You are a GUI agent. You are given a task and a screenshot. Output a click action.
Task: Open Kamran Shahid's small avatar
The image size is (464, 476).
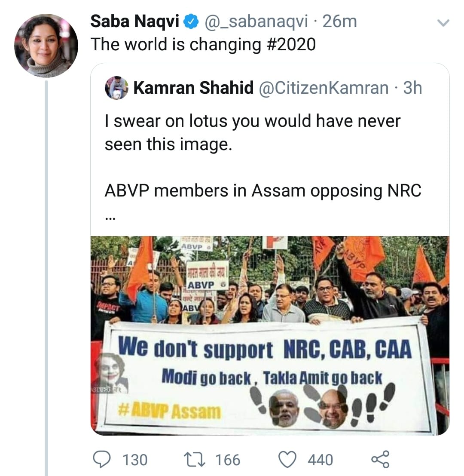click(116, 88)
